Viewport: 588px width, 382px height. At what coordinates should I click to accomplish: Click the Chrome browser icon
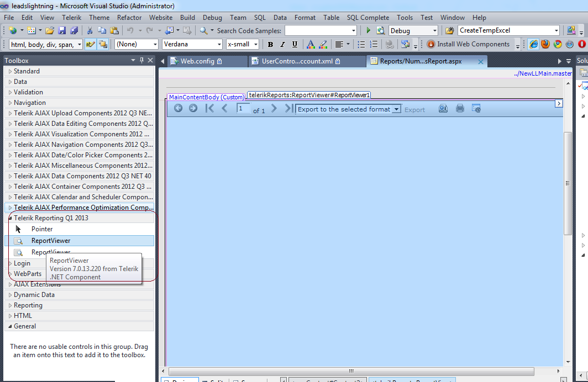(x=558, y=44)
